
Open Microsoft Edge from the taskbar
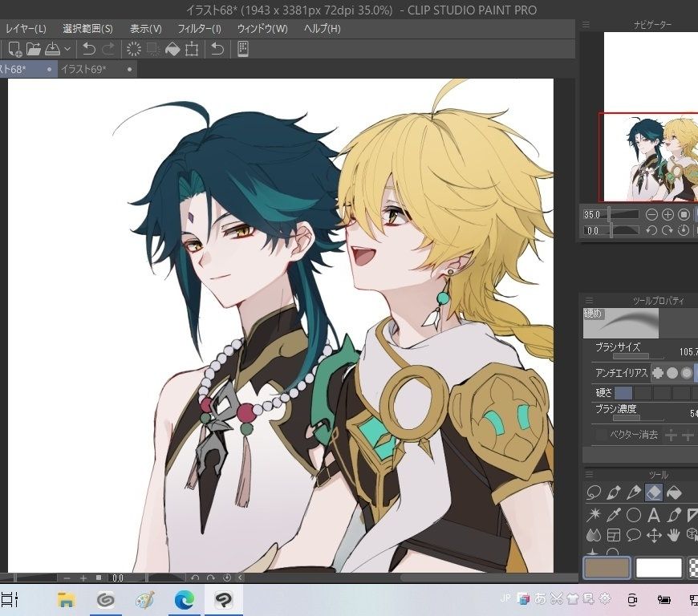[x=185, y=600]
